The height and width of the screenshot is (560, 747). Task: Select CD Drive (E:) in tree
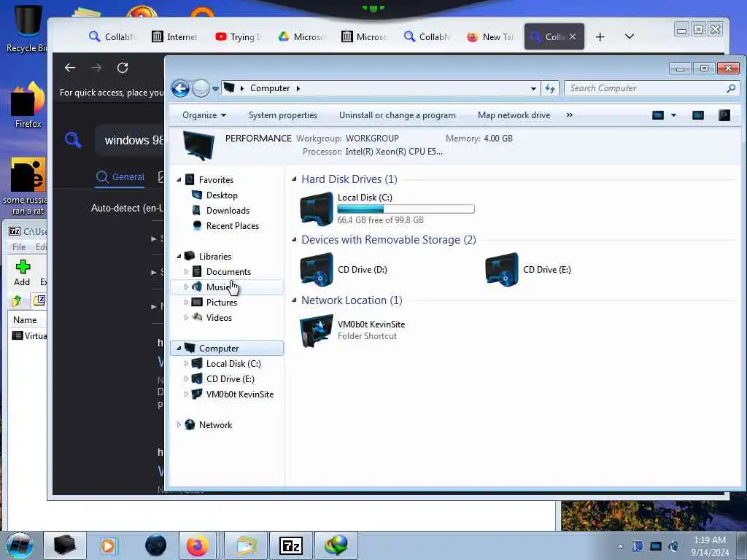[230, 379]
